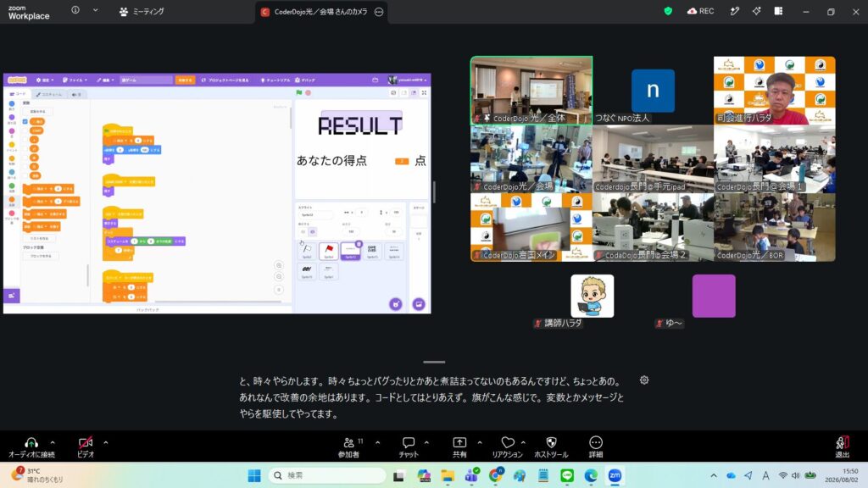868x488 pixels.
Task: Toggle the ビデオ camera on
Action: point(86,447)
